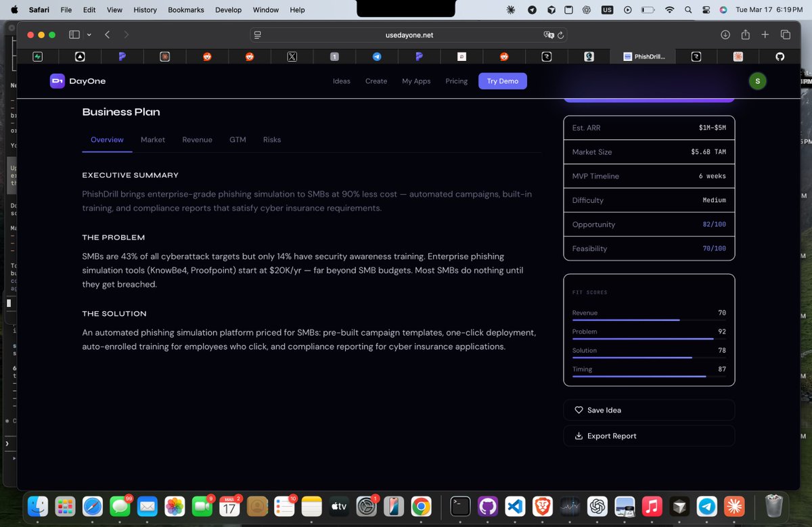View the Risks tab
The height and width of the screenshot is (527, 812).
pyautogui.click(x=272, y=139)
